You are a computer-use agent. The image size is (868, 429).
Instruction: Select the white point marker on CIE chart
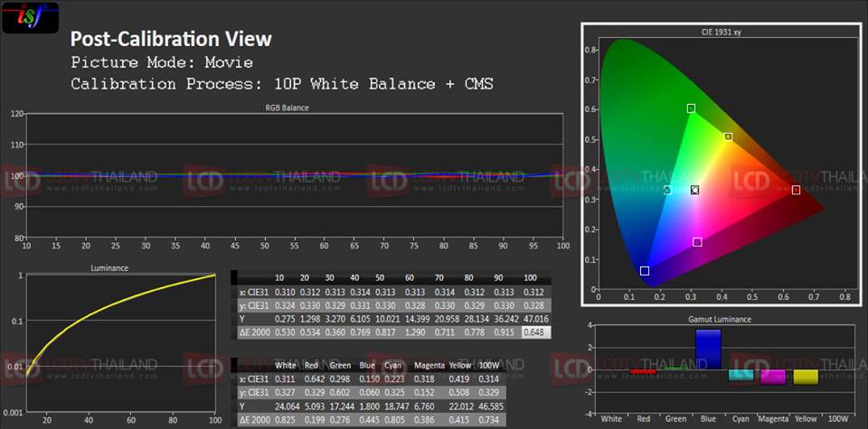click(x=694, y=191)
